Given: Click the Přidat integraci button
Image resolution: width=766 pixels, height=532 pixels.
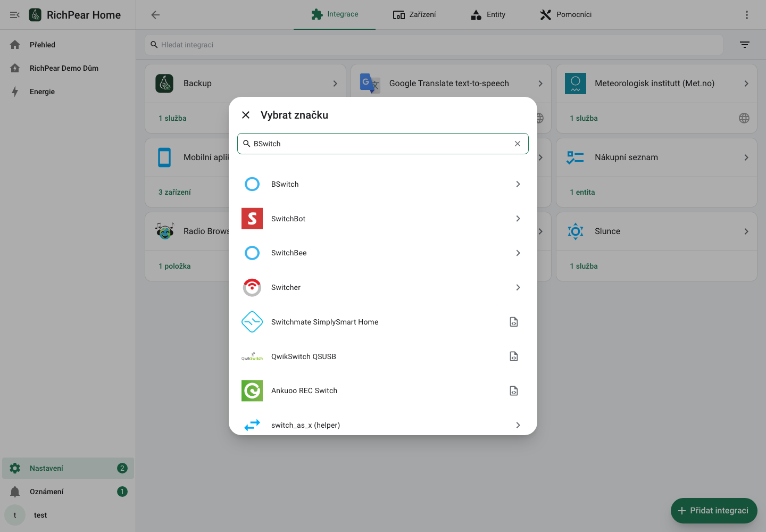Looking at the screenshot, I should pos(714,511).
